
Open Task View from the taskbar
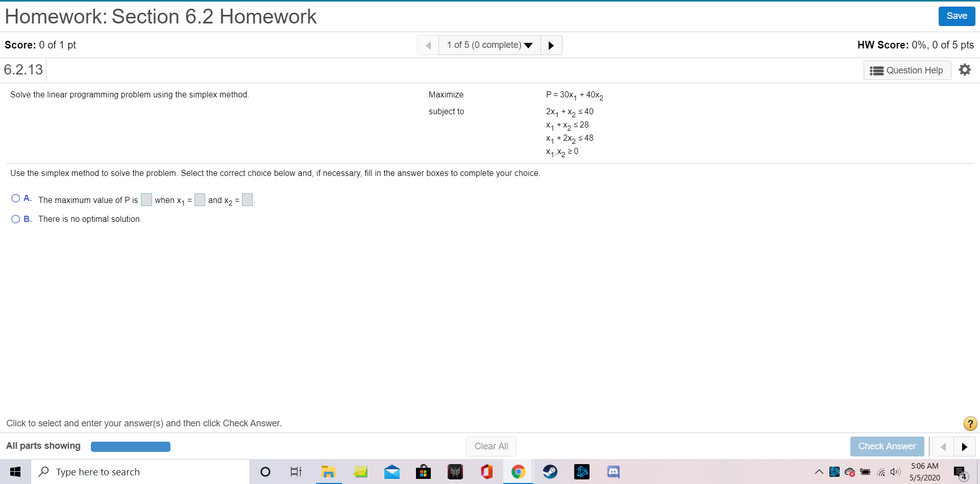pos(295,472)
